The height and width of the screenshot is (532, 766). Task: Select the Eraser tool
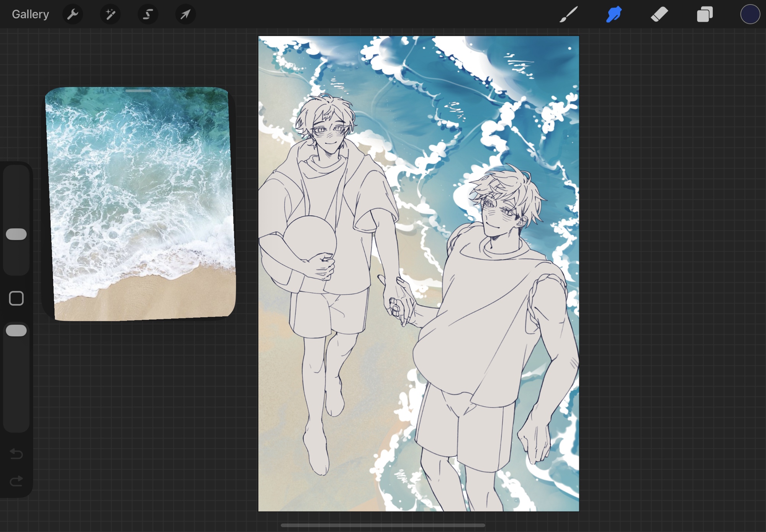click(x=659, y=14)
